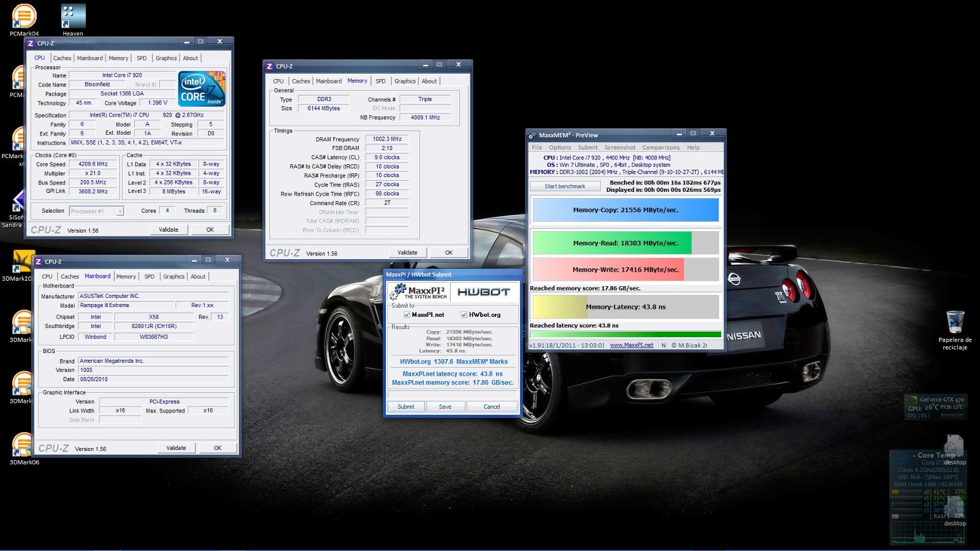Open the Submit menu in MaxxMEM²
The image size is (980, 551).
587,148
